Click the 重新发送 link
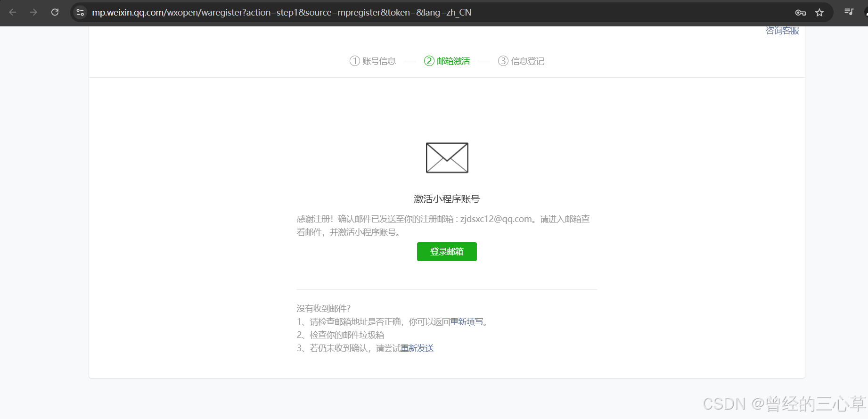The image size is (868, 419). pos(417,348)
